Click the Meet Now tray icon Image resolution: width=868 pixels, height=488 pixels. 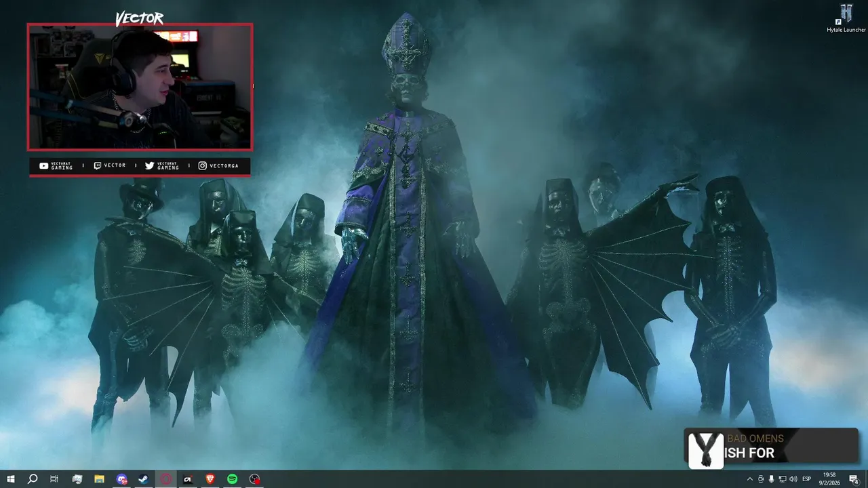click(x=761, y=479)
